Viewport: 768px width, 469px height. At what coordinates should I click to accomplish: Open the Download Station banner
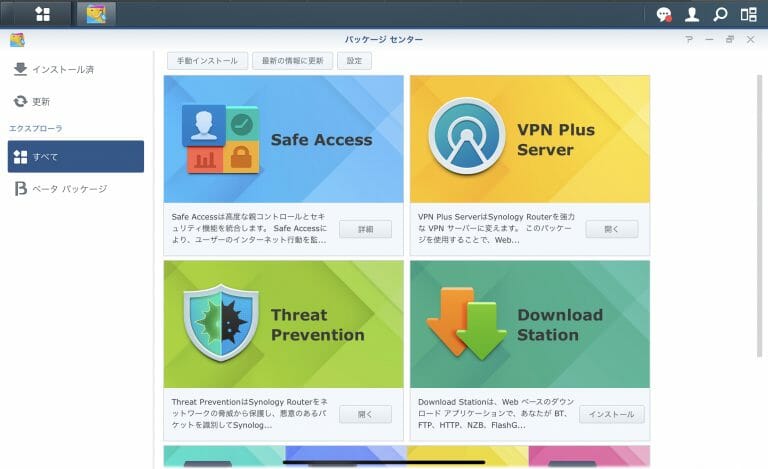click(530, 324)
